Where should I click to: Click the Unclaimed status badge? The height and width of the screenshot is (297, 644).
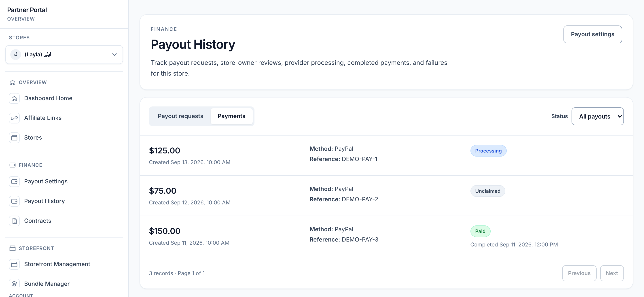[487, 191]
